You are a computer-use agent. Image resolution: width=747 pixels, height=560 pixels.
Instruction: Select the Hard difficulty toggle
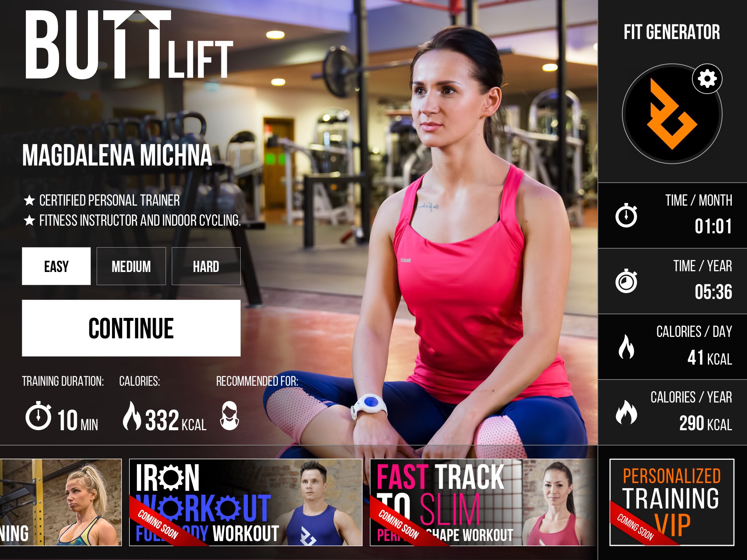click(x=205, y=266)
